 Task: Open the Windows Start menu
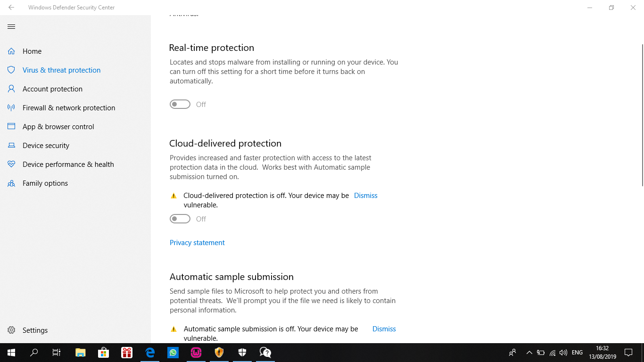11,353
